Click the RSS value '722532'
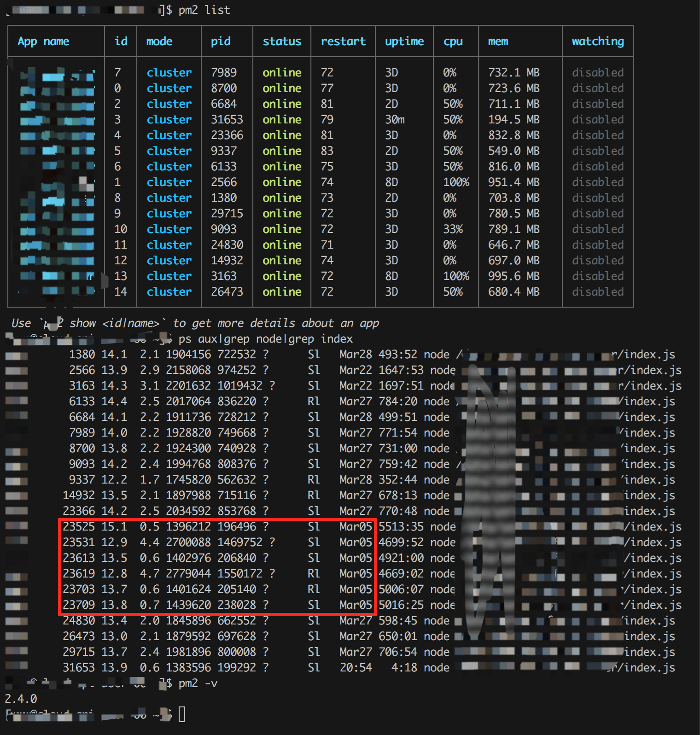 [x=237, y=354]
